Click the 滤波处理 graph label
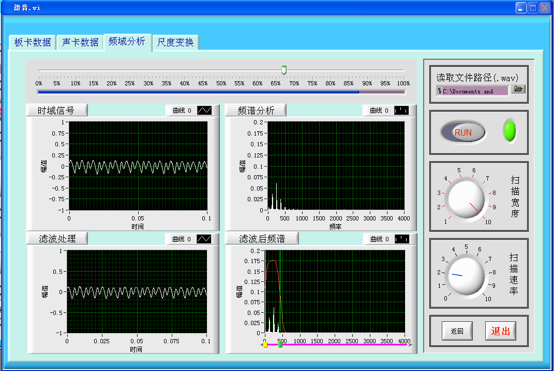The height and width of the screenshot is (371, 554). click(x=57, y=239)
